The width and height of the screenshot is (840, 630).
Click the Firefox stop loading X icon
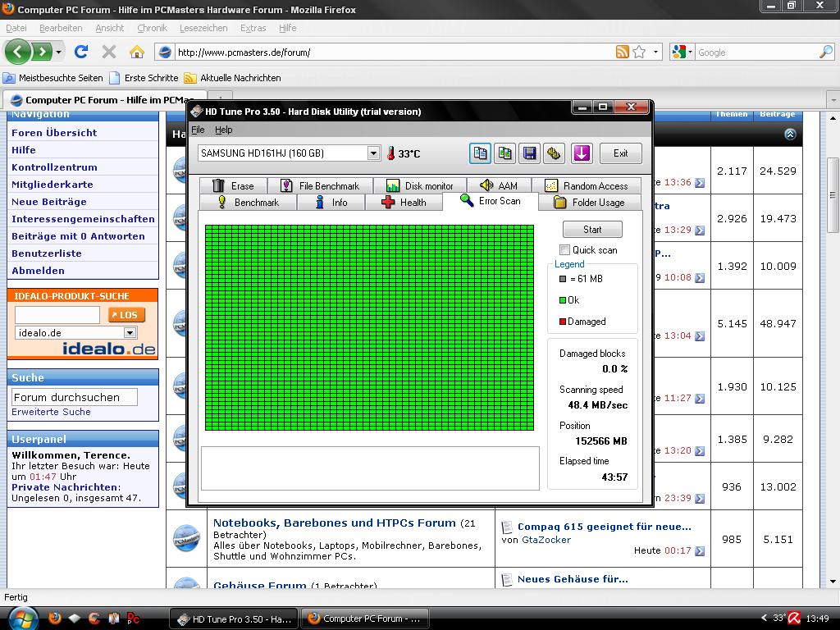(109, 52)
